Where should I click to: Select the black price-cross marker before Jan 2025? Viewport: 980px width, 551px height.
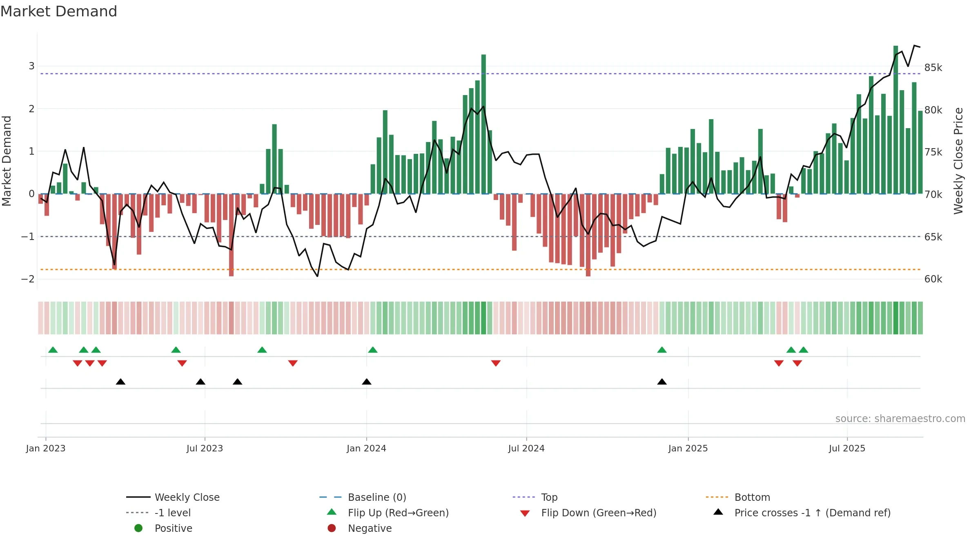(x=662, y=382)
